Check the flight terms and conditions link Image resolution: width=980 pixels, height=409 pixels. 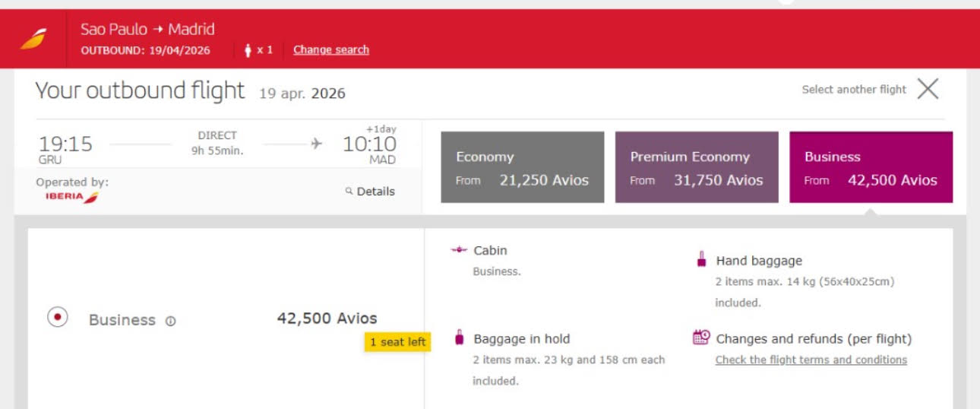point(811,360)
